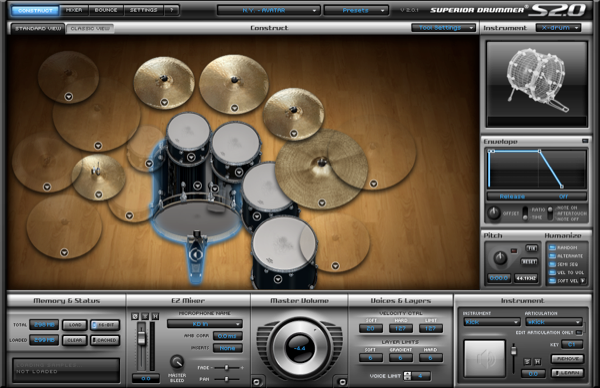This screenshot has height=388, width=600.
Task: Toggle the CACHED option
Action: point(105,340)
